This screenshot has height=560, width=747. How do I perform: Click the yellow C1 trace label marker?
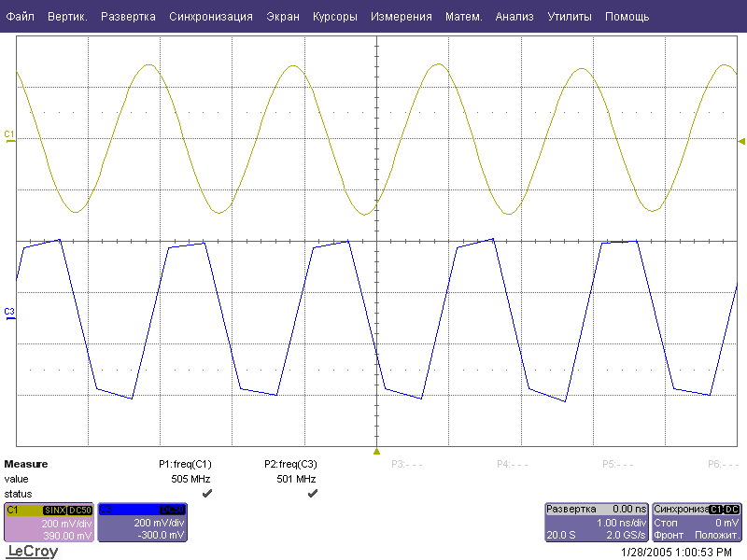tap(9, 136)
